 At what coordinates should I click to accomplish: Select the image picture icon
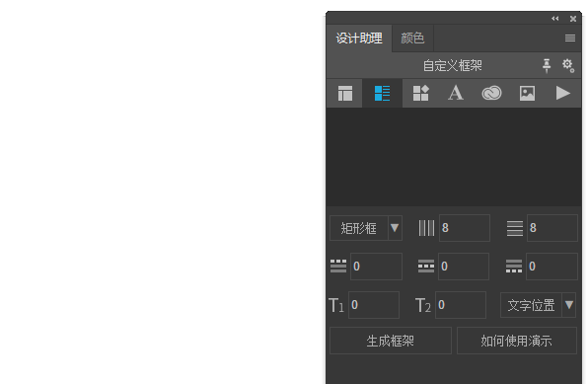coord(527,93)
